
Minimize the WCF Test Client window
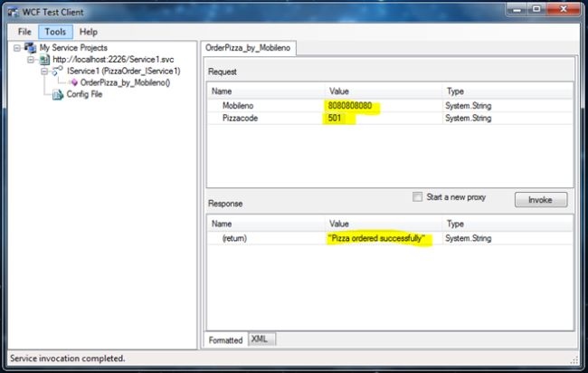click(517, 9)
